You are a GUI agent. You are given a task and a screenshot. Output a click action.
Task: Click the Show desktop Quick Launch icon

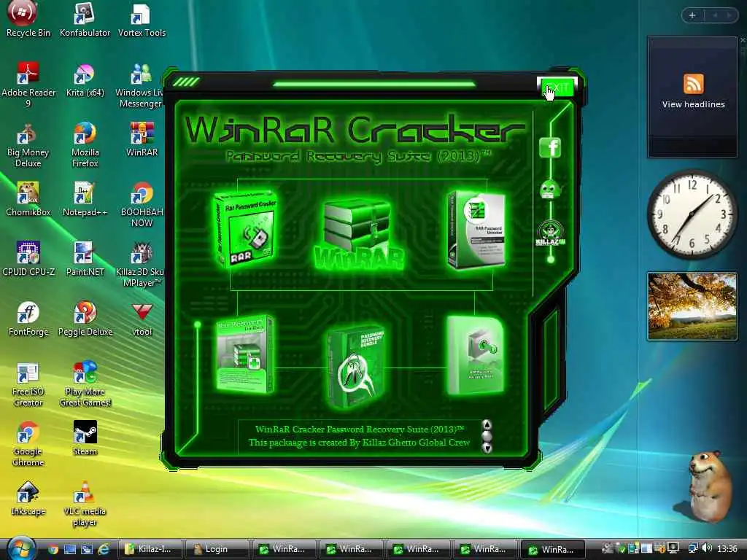(70, 550)
